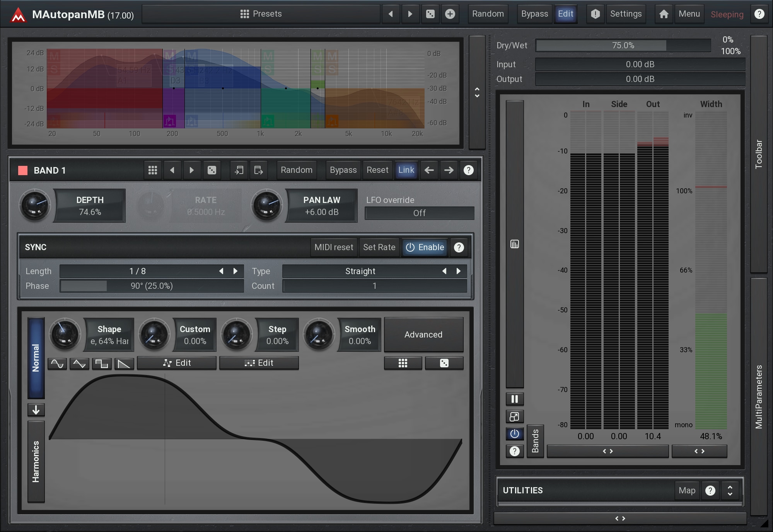This screenshot has width=773, height=532.
Task: Expand the Utilities section arrows
Action: 730,490
